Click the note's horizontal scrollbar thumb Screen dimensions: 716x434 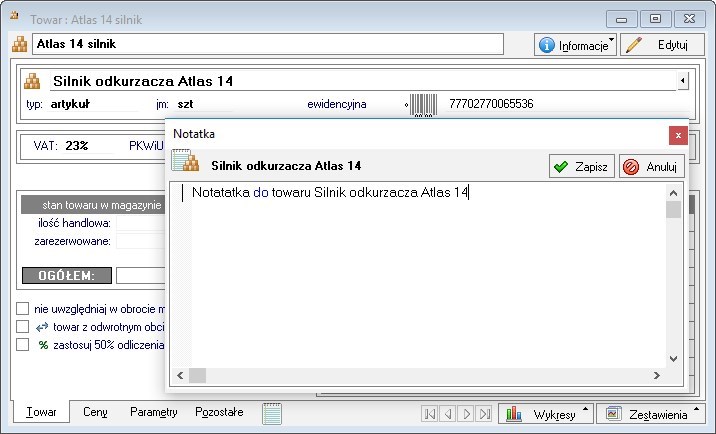point(197,376)
